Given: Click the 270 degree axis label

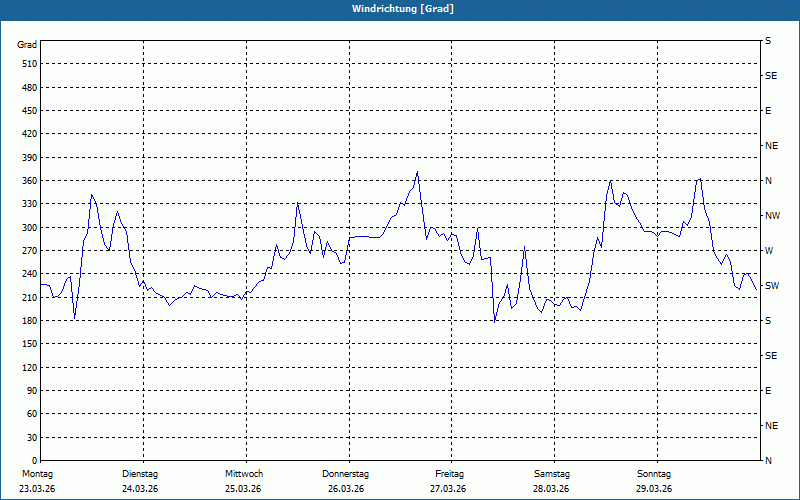Looking at the screenshot, I should tap(27, 251).
